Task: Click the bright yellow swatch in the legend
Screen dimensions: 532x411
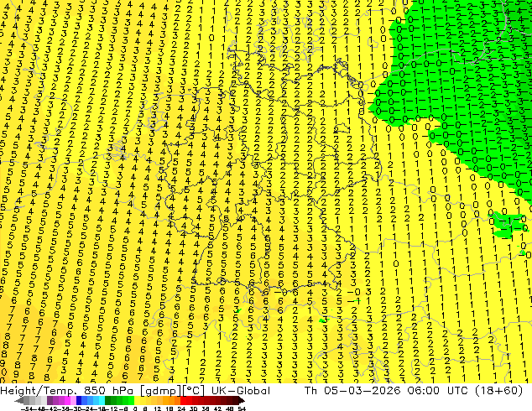Action: (137, 401)
